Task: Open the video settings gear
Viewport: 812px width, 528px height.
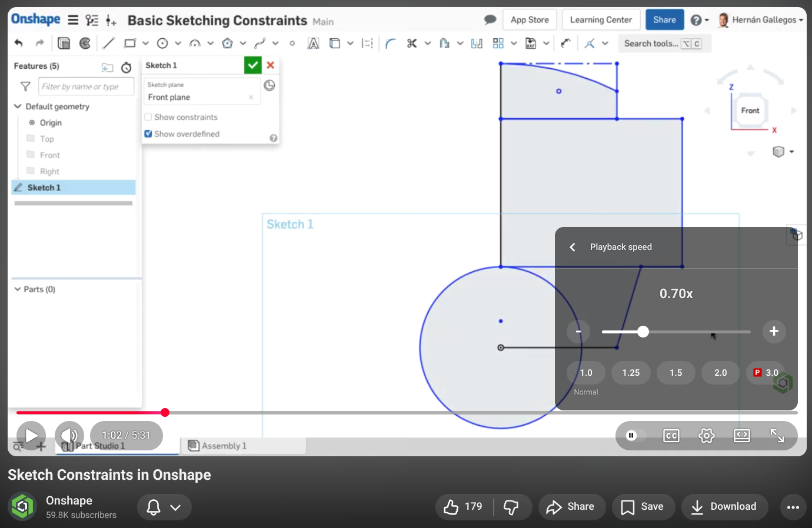Action: pyautogui.click(x=707, y=436)
